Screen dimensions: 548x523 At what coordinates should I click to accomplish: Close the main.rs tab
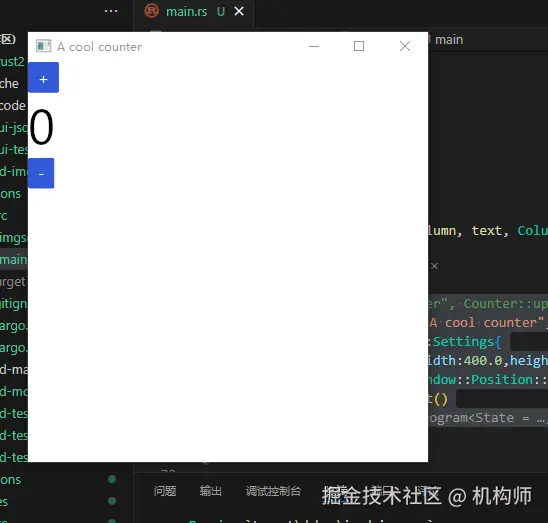point(239,12)
